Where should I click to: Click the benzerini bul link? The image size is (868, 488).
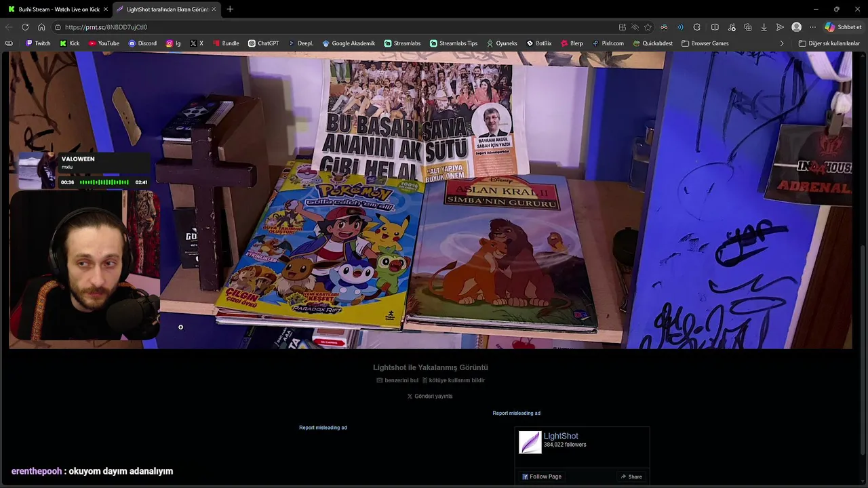pyautogui.click(x=397, y=380)
